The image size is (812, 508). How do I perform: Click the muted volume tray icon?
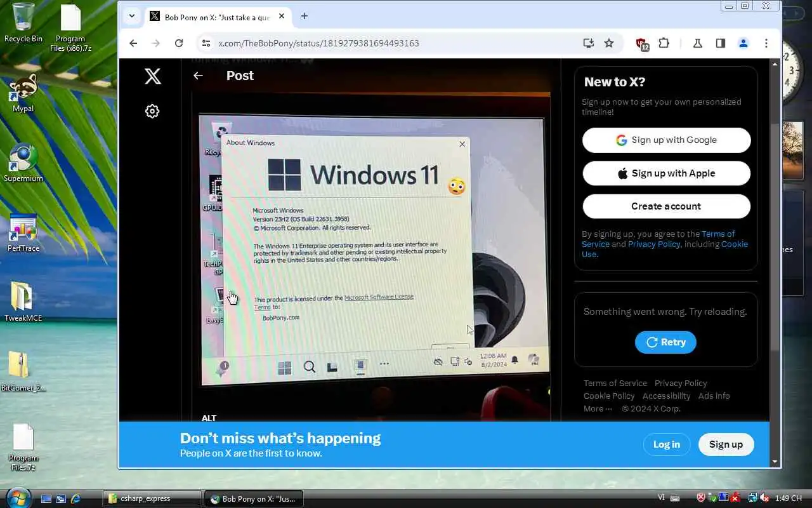coord(764,498)
